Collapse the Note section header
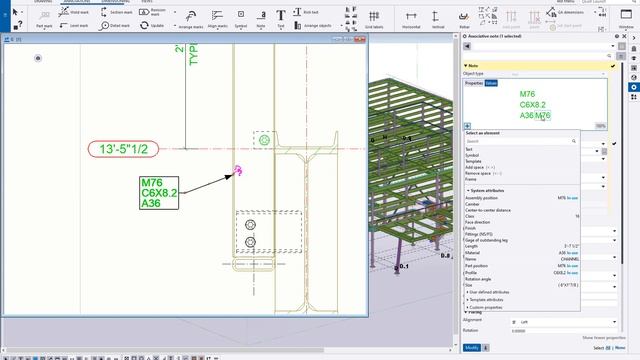The height and width of the screenshot is (360, 640). pyautogui.click(x=471, y=66)
